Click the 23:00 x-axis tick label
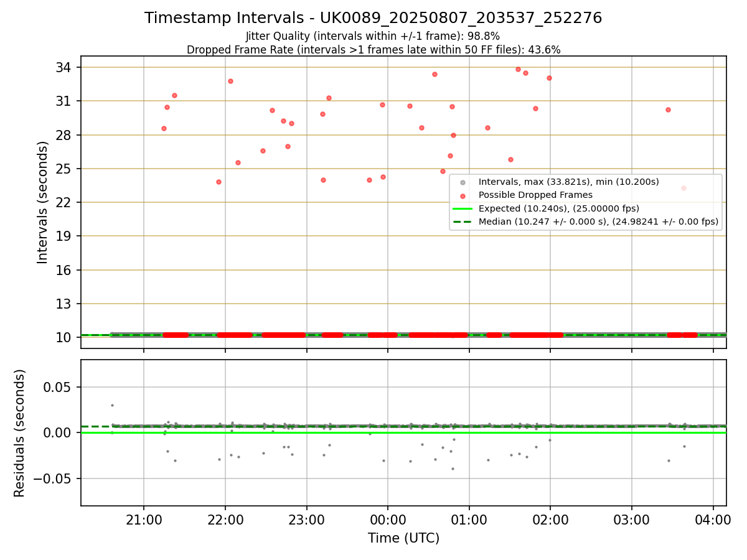Screen dimensions: 747x560 point(306,519)
